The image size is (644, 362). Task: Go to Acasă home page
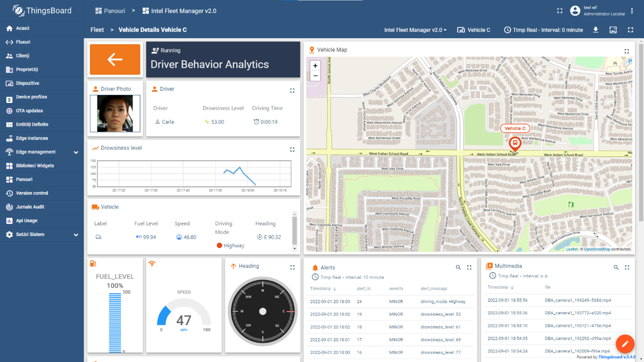[42, 28]
